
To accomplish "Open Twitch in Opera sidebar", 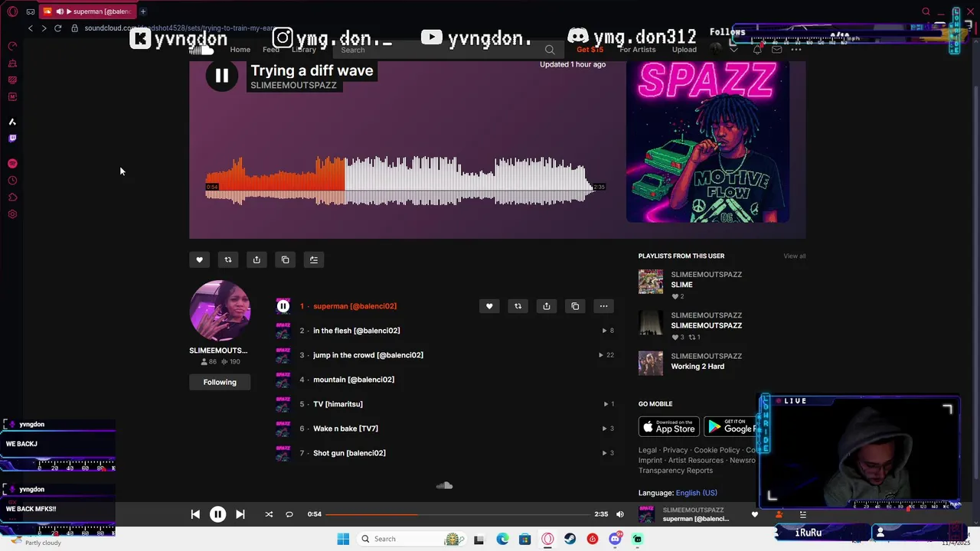I will click(x=12, y=139).
